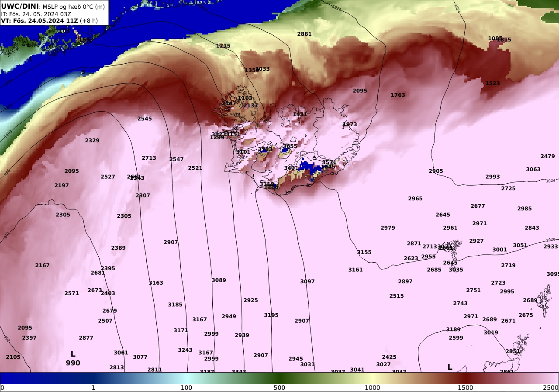Click the height value 2993
The height and width of the screenshot is (392, 559).
(493, 177)
